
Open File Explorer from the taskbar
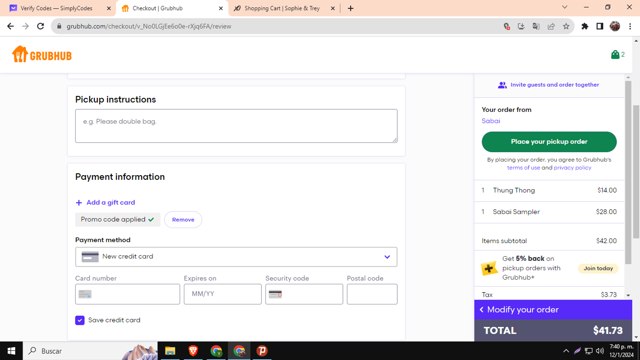(170, 351)
